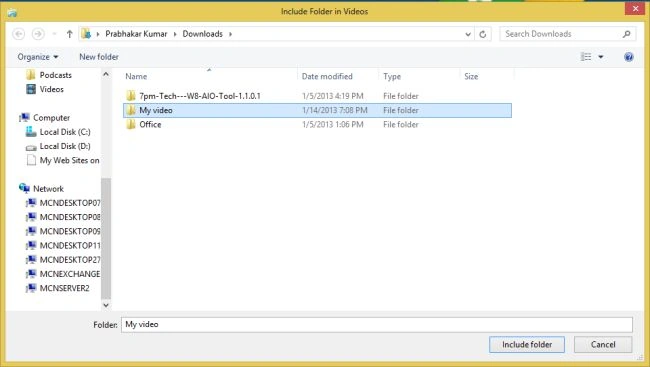This screenshot has height=367, width=650.
Task: Sort by the Type column header
Action: (x=392, y=76)
